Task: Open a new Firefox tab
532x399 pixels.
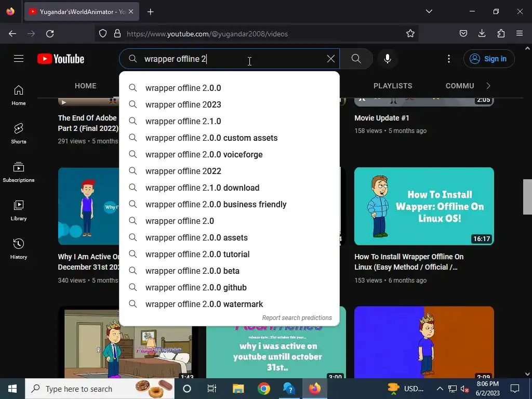Action: 151,12
